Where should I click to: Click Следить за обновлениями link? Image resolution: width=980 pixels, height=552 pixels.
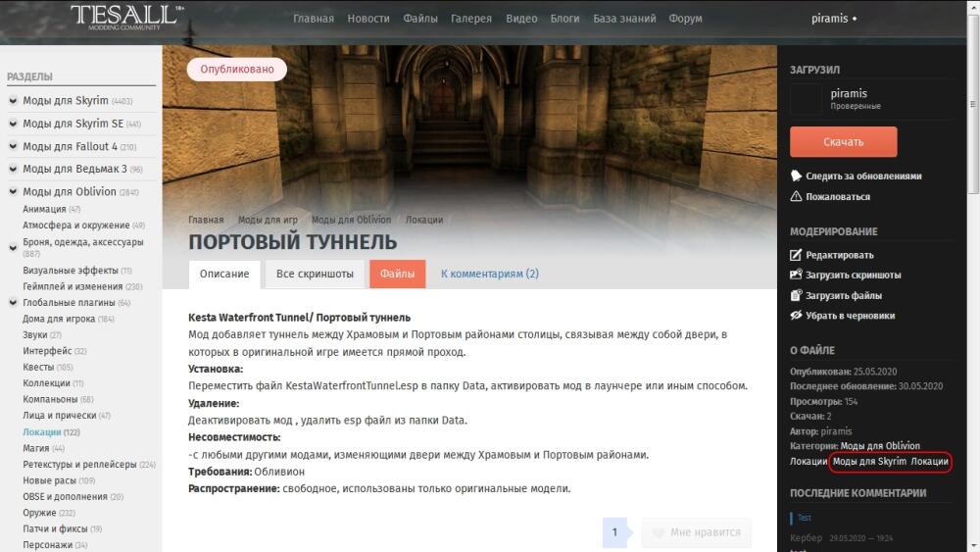(x=863, y=176)
